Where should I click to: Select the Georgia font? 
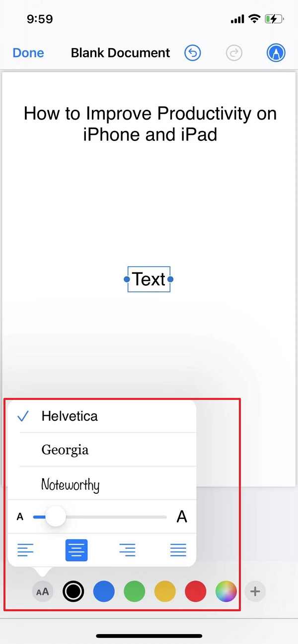pyautogui.click(x=65, y=451)
